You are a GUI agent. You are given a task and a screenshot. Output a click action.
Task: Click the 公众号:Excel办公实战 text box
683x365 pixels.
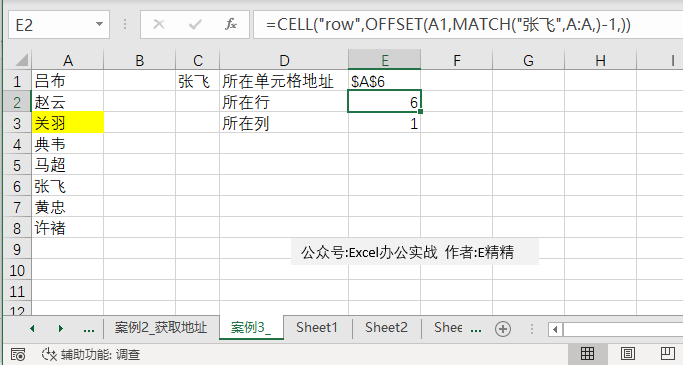click(x=415, y=252)
